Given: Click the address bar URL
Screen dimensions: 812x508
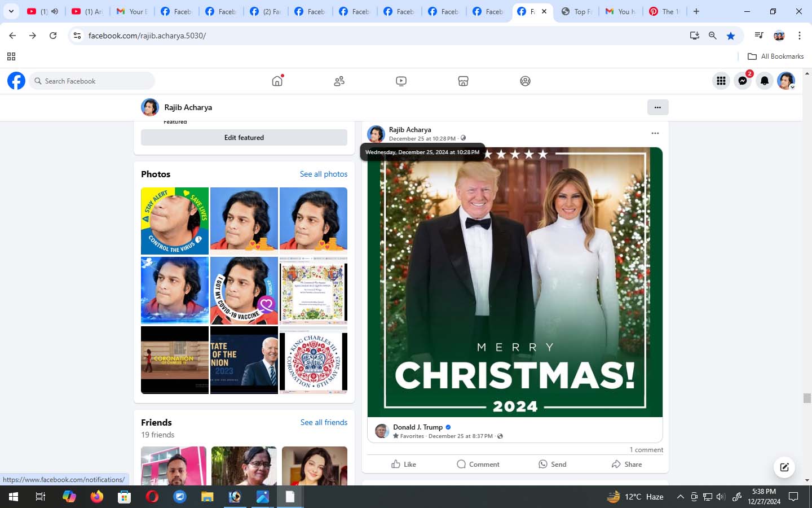Looking at the screenshot, I should pyautogui.click(x=147, y=36).
